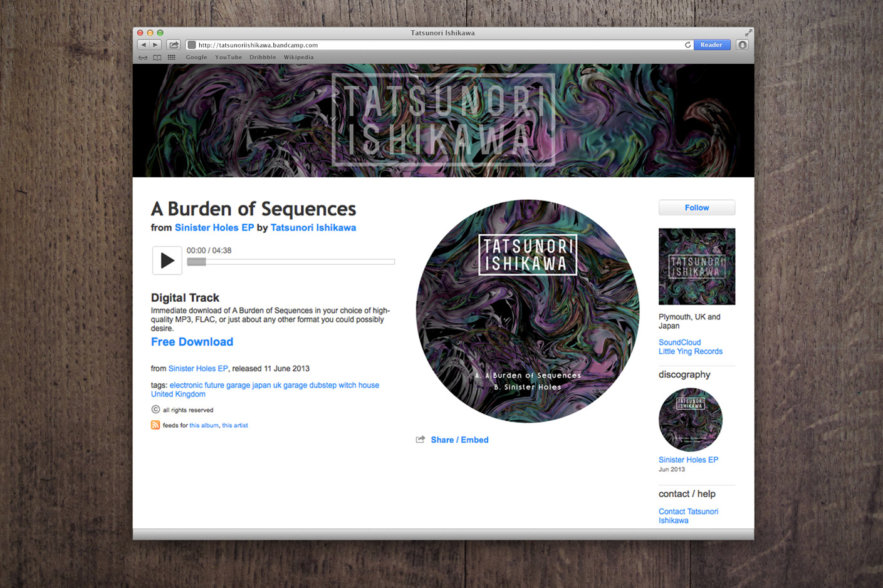Open the downloads icon in Safari toolbar
Screen dimensions: 883x588
742,45
